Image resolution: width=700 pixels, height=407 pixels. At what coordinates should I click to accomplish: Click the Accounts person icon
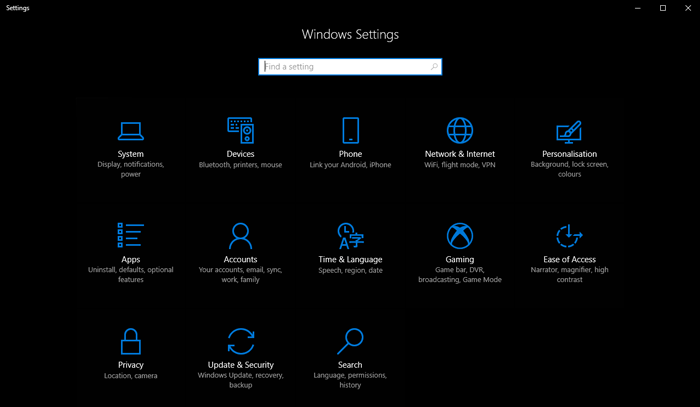pos(241,236)
